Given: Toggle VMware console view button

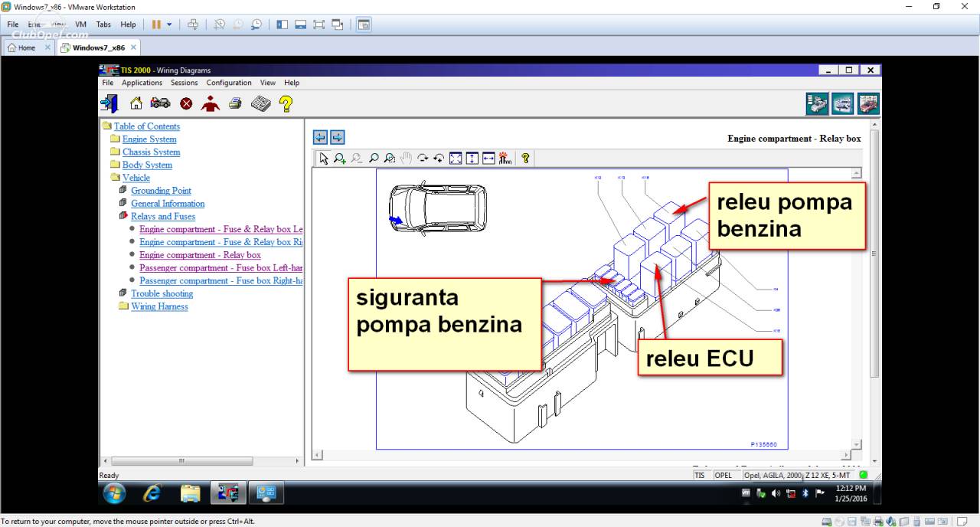Looking at the screenshot, I should [364, 25].
